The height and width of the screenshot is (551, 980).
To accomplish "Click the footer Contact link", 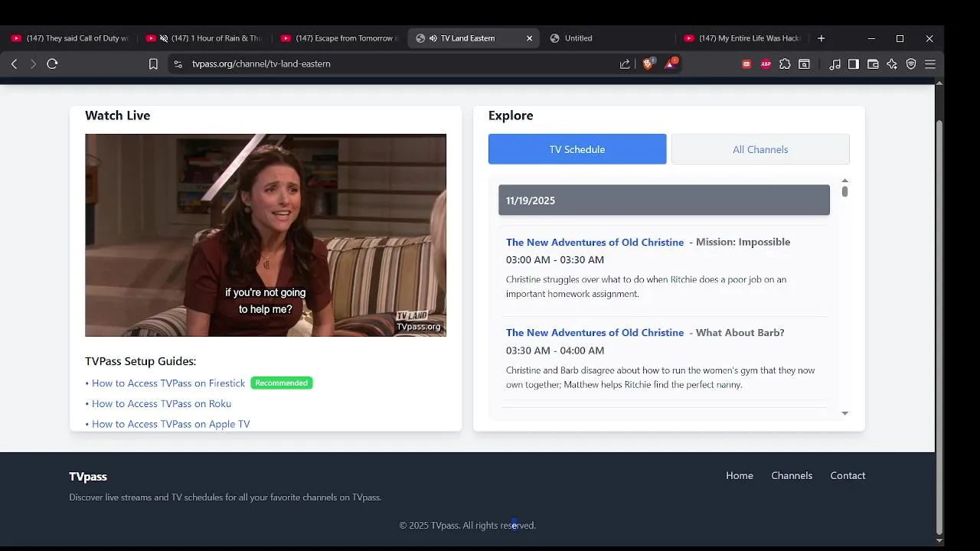I will [x=848, y=476].
